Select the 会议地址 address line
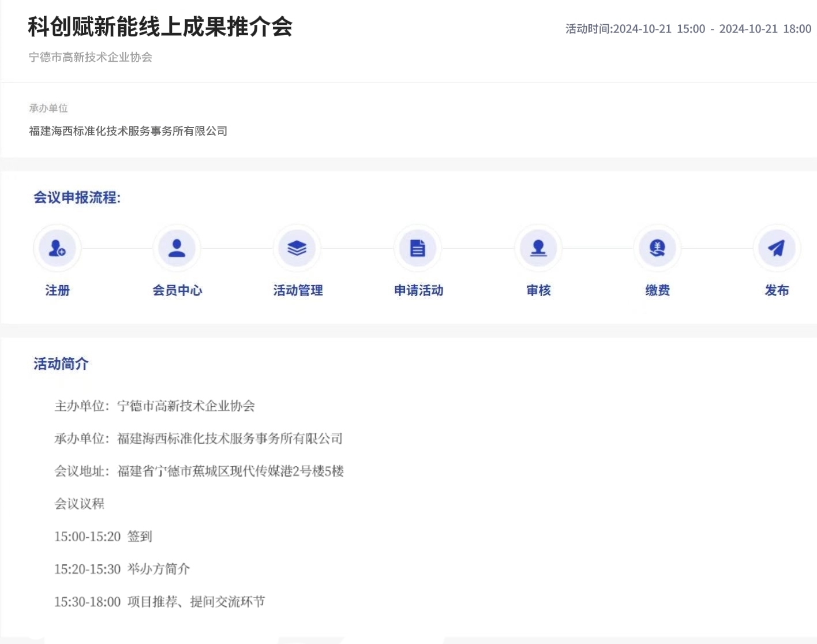817x644 pixels. point(199,471)
